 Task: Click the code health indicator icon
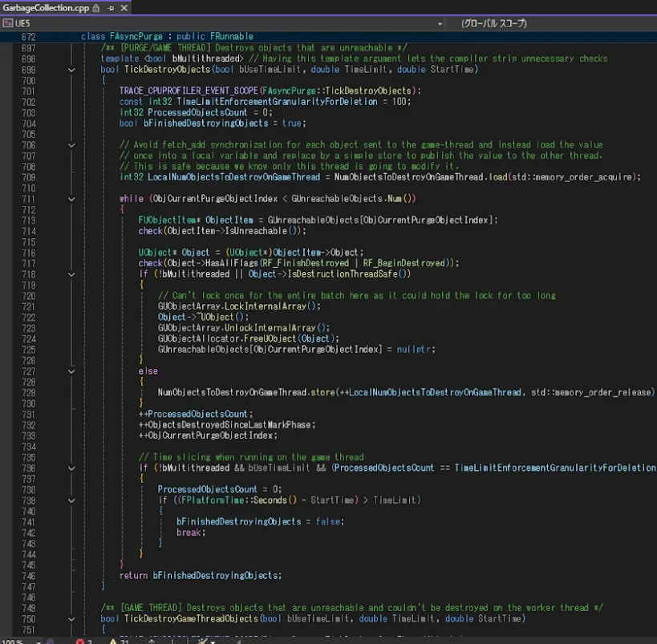click(51, 641)
